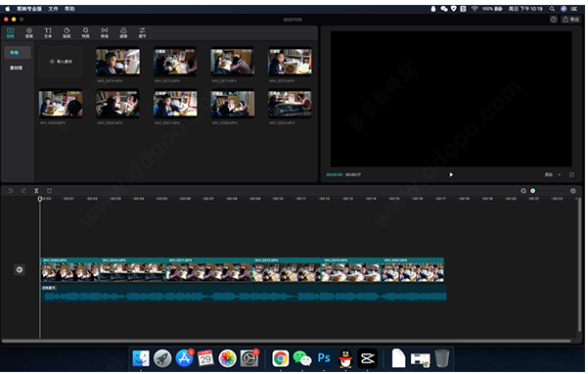Open the Text (文本) tab
This screenshot has height=374, width=588.
pos(48,32)
